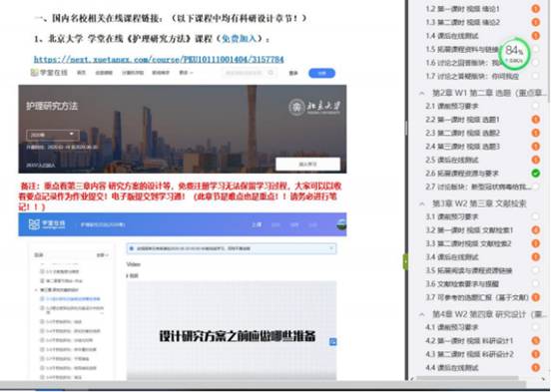The width and height of the screenshot is (551, 392).
Task: Click the green sidebar collapse handle
Action: click(x=405, y=261)
